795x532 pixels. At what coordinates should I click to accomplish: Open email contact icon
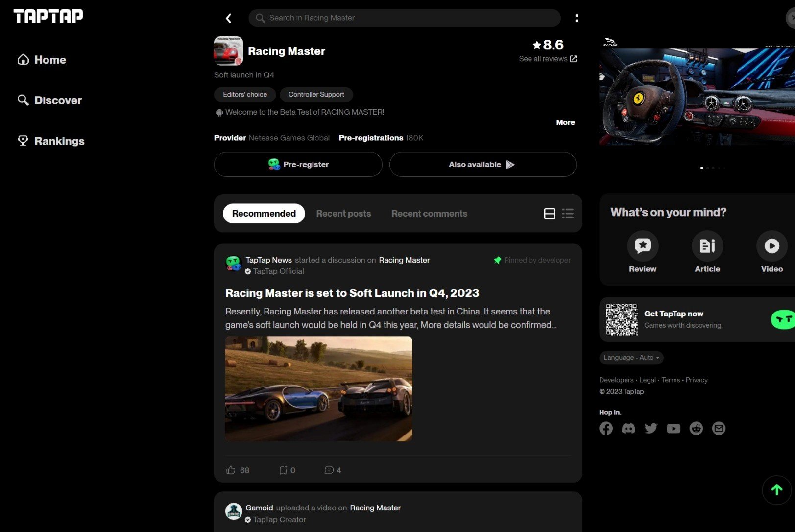point(719,429)
